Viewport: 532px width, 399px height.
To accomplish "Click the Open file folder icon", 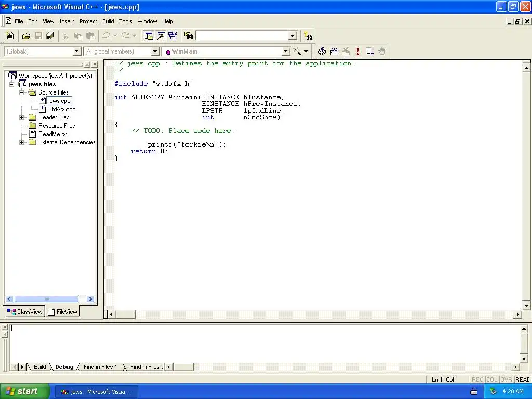I will point(26,36).
